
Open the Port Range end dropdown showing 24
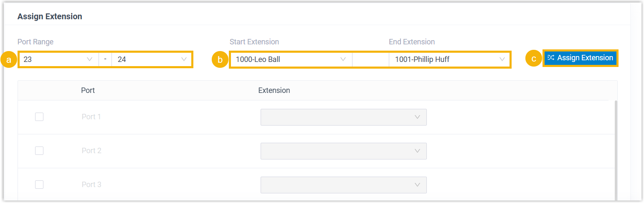(x=152, y=59)
